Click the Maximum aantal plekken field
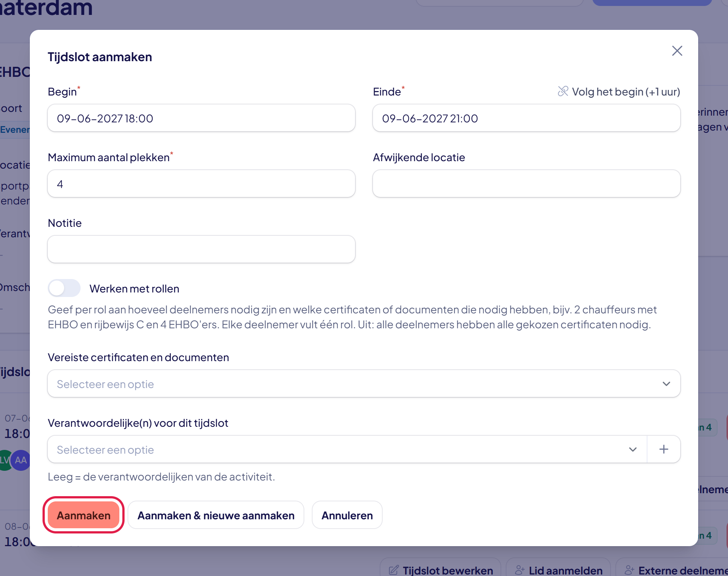 tap(201, 184)
